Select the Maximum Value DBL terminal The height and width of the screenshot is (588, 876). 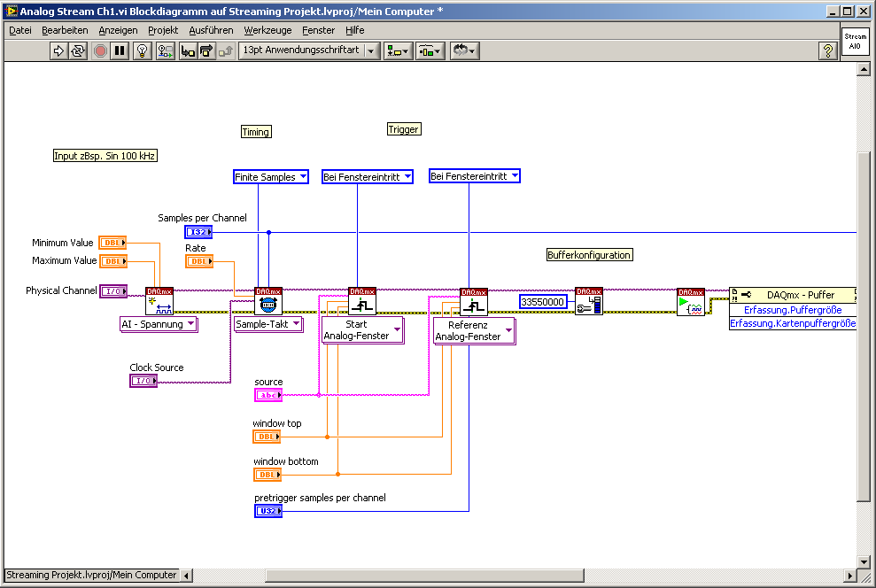click(112, 260)
